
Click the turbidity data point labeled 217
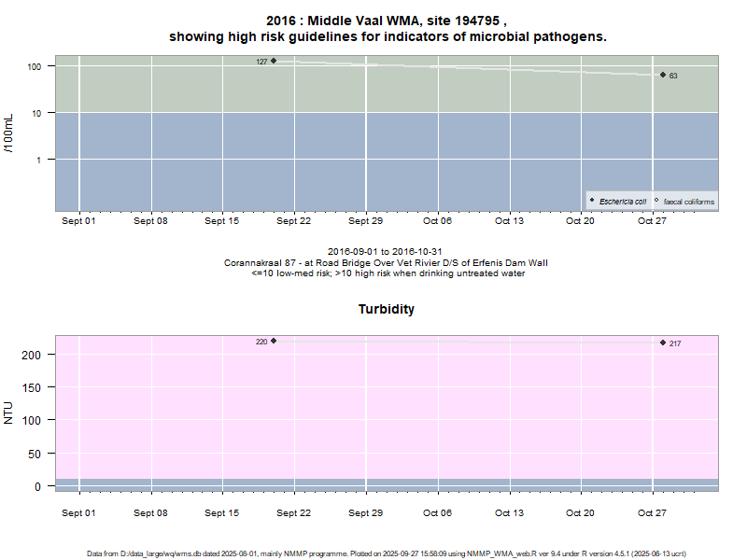point(663,343)
